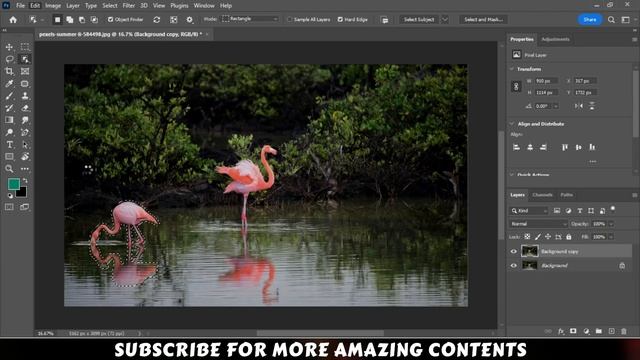The width and height of the screenshot is (640, 360).
Task: Select the Dodge tool
Action: [9, 132]
